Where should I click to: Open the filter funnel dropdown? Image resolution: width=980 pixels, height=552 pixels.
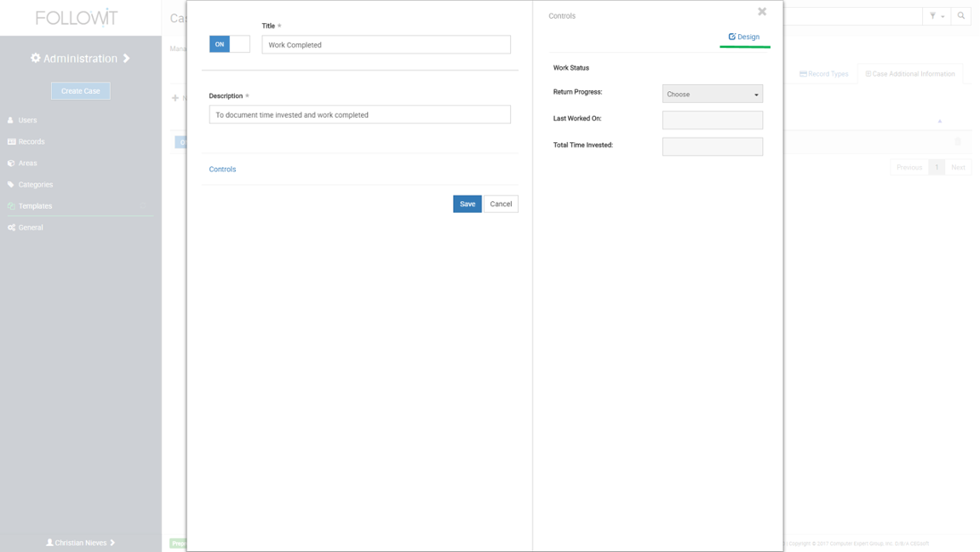pyautogui.click(x=937, y=16)
